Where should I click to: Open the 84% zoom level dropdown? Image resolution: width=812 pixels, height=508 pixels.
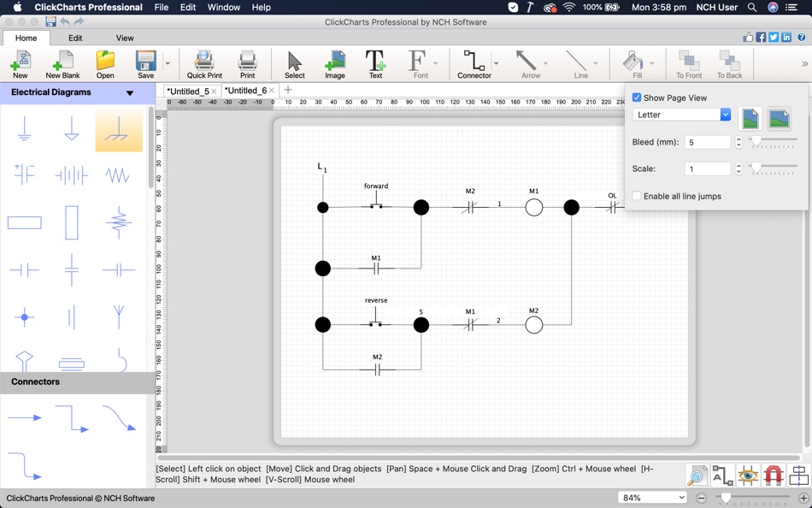652,498
